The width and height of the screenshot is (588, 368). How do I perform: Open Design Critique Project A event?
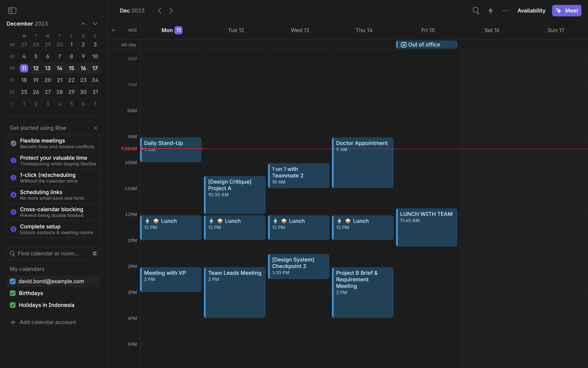[x=235, y=195]
